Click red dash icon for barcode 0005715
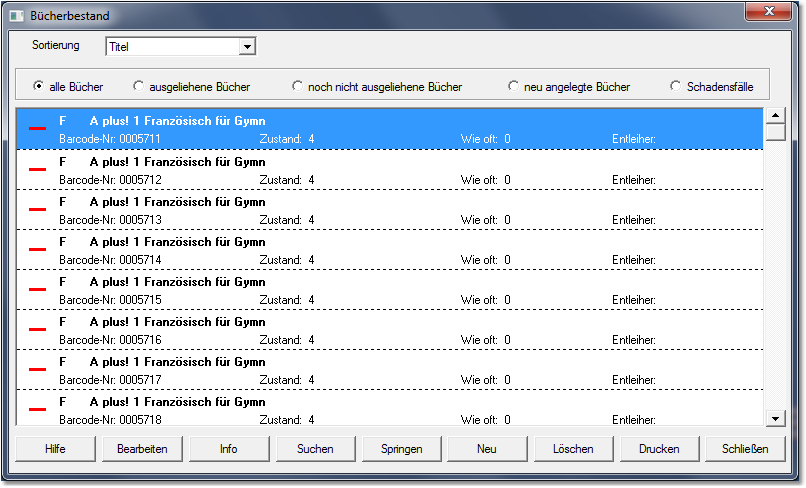Viewport: 806px width, 488px height. [37, 290]
